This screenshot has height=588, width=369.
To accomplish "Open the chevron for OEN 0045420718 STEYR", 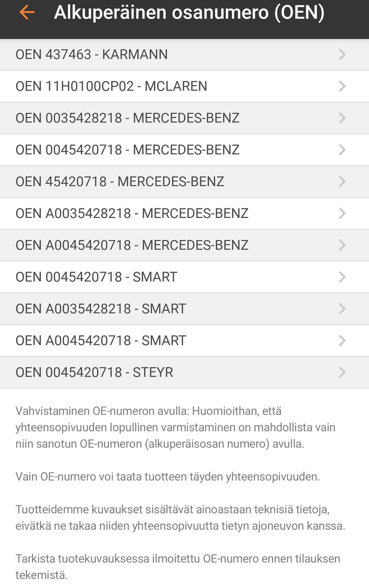I will (x=342, y=372).
